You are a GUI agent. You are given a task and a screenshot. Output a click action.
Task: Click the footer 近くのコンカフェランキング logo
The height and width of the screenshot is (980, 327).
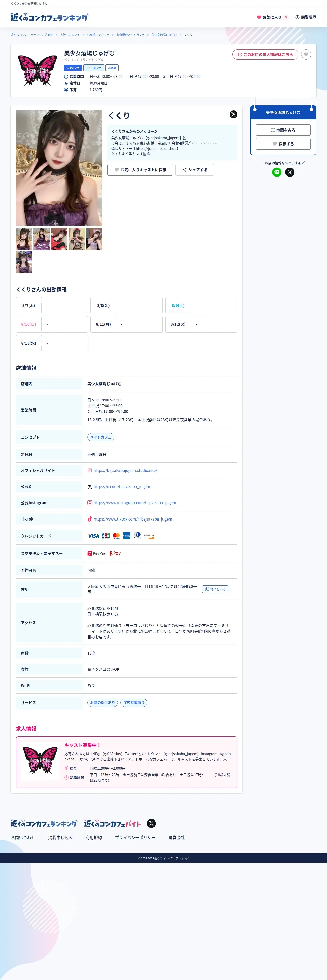[x=44, y=824]
